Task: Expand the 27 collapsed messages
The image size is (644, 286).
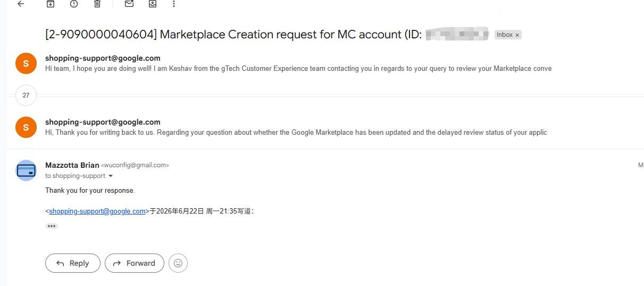Action: [26, 95]
